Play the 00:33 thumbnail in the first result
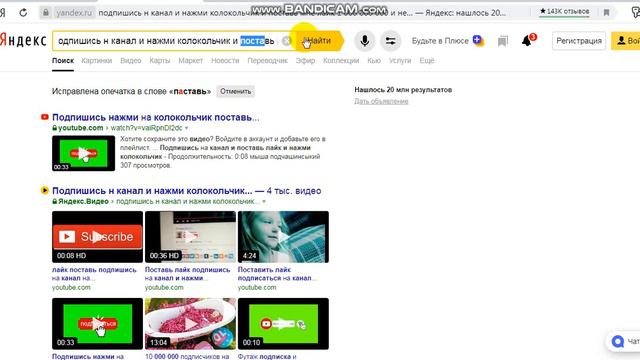Viewport: 640px width, 360px height. [83, 153]
